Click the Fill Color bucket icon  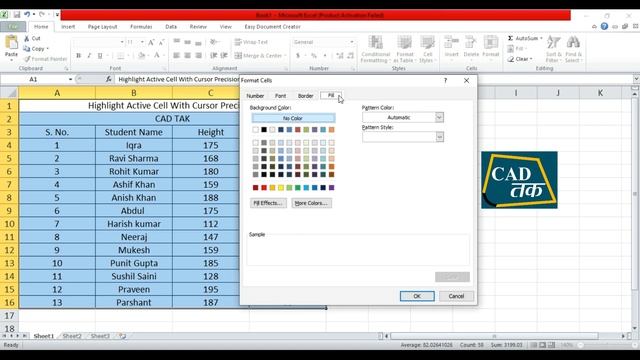point(141,56)
